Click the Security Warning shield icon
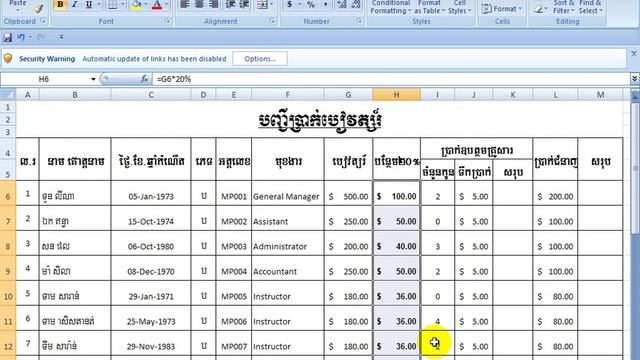640x360 pixels. pos(8,58)
